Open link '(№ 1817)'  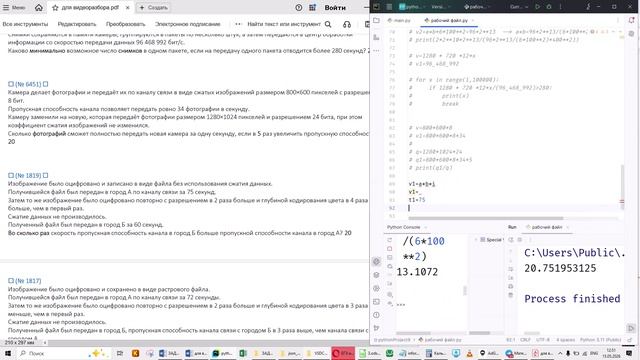28,281
